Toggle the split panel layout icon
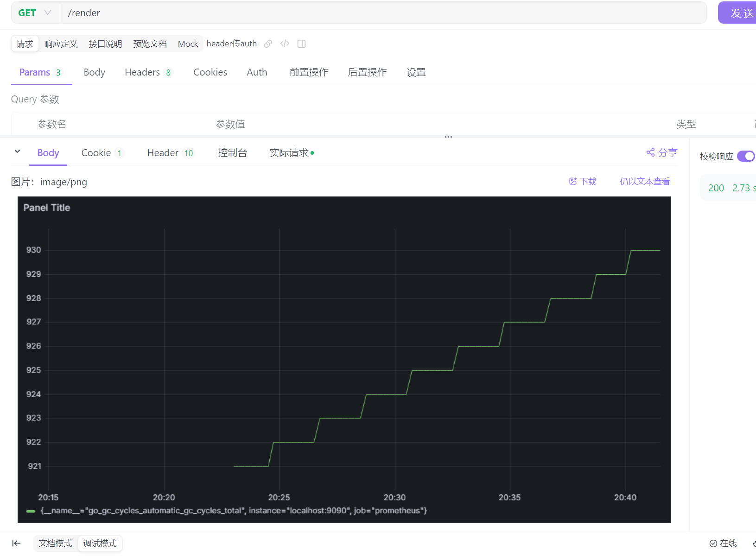Image resolution: width=756 pixels, height=556 pixels. (x=301, y=44)
